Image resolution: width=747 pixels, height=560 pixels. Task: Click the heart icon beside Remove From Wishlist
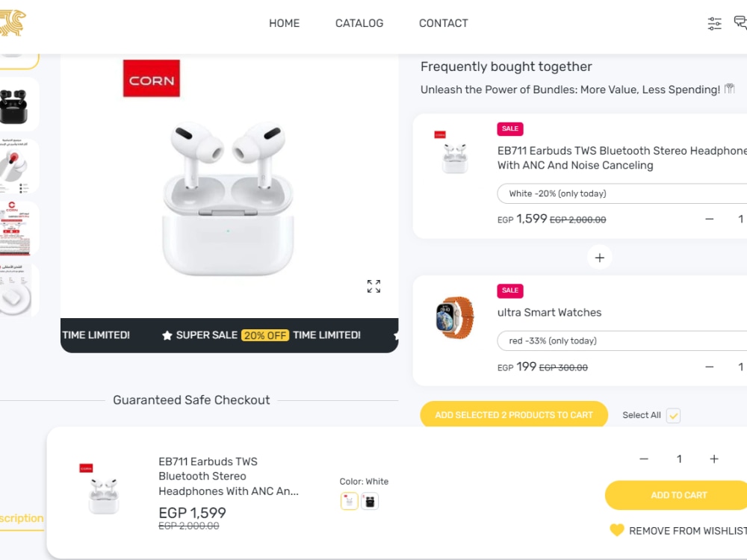coord(616,530)
